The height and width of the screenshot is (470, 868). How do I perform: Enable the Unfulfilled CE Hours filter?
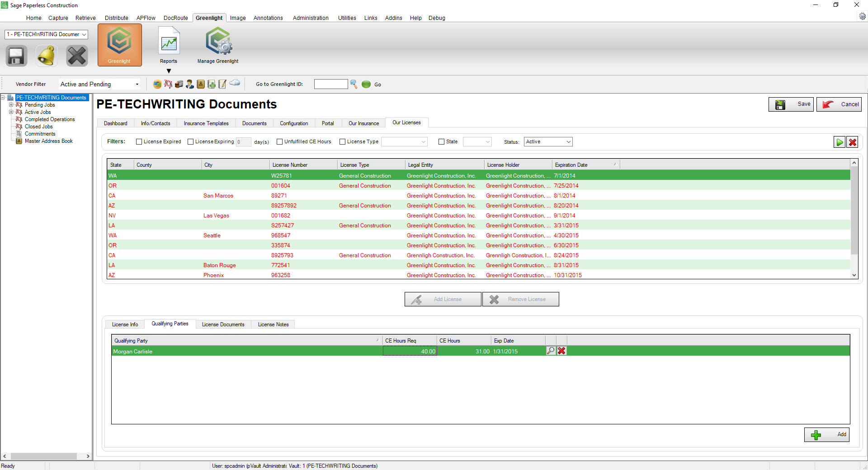(x=280, y=142)
